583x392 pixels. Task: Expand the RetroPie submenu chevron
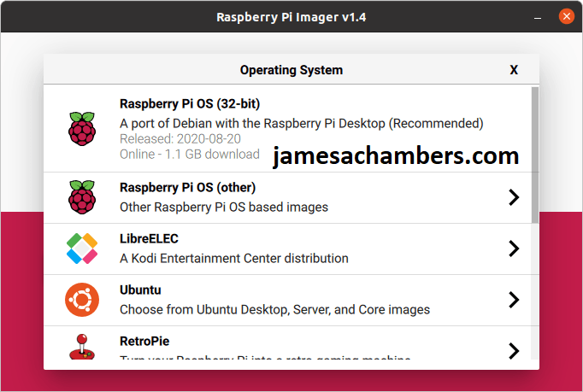tap(514, 350)
